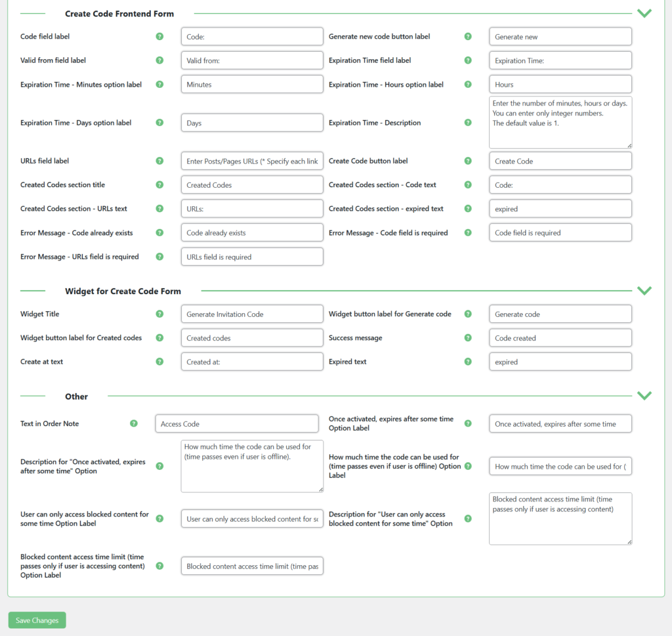Open help tooltip for Expired text option
The image size is (672, 636).
click(x=468, y=361)
